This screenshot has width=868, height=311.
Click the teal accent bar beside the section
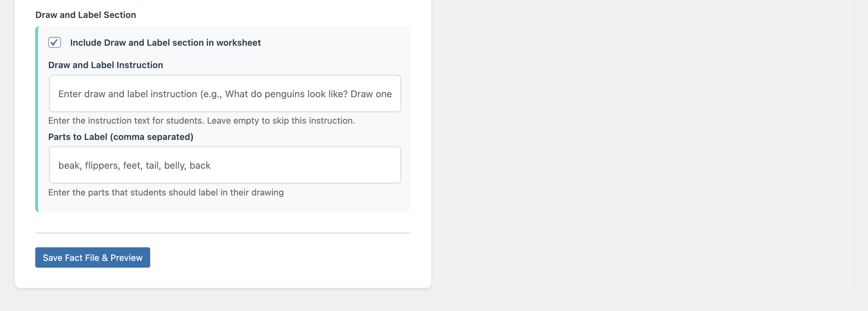(37, 119)
